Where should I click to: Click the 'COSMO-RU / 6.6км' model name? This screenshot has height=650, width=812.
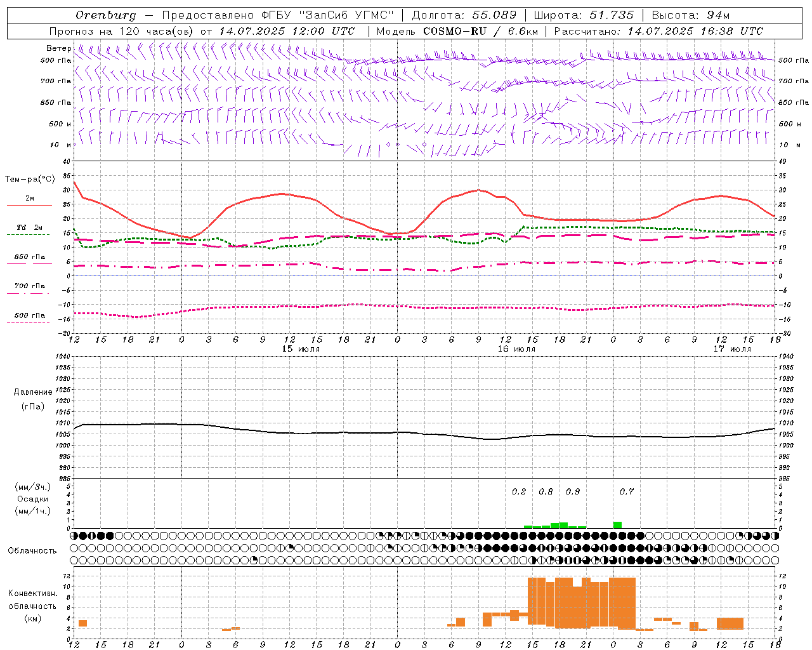coord(480,31)
